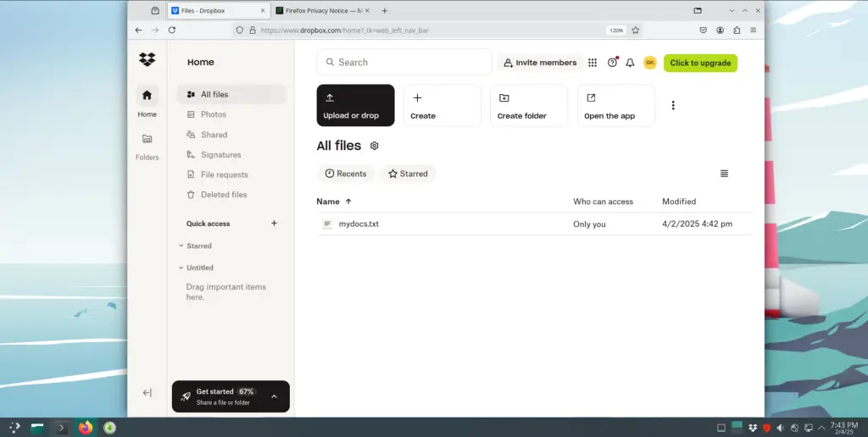Click the Dropbox logo icon
The width and height of the screenshot is (868, 437).
pos(147,59)
